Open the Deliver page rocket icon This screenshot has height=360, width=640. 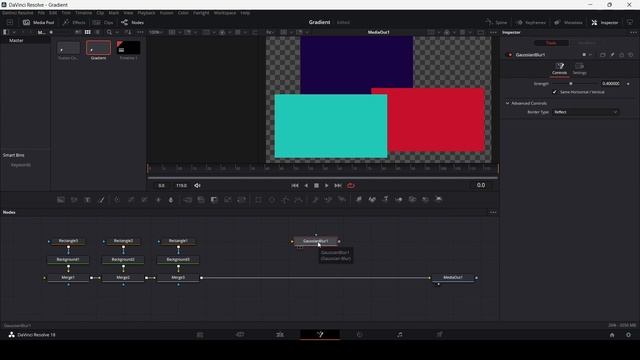(x=439, y=335)
